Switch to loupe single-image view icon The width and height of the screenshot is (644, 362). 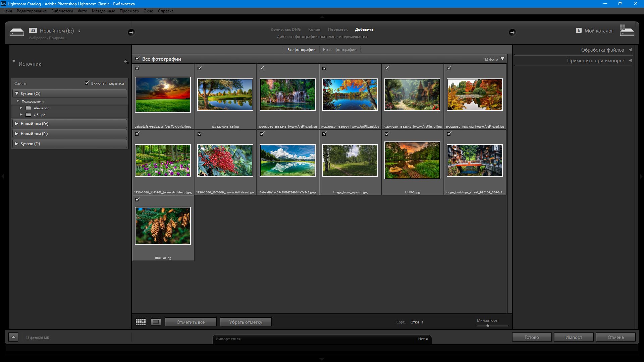[x=156, y=322]
